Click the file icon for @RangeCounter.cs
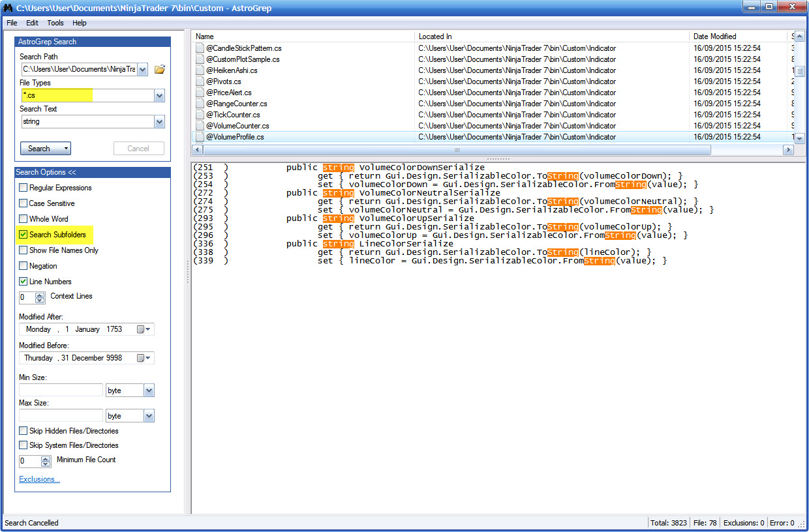 click(x=200, y=104)
